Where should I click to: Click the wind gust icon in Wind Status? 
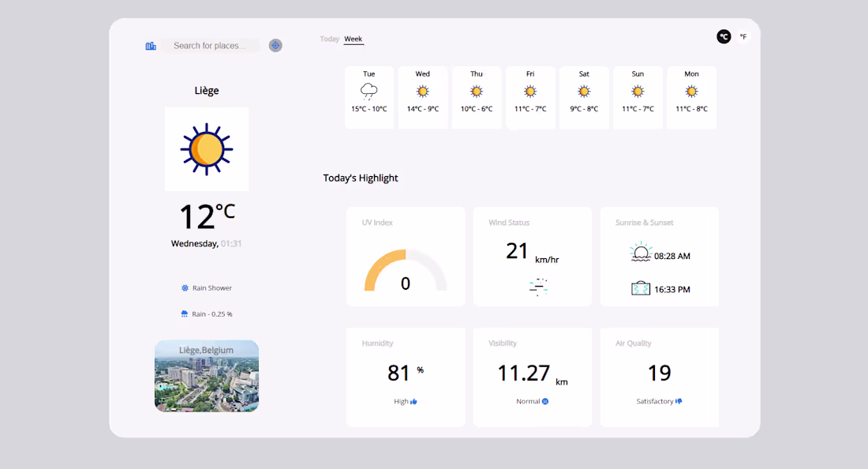537,287
